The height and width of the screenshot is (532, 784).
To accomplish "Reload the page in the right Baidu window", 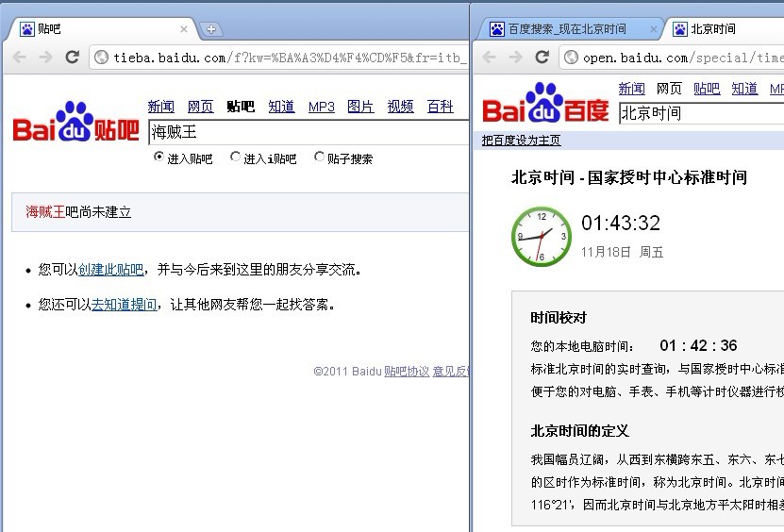I will pos(542,57).
